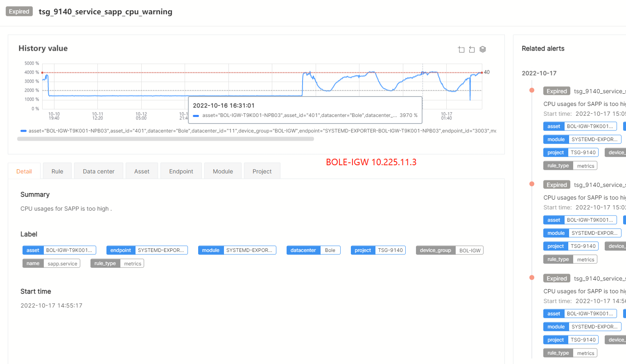Click the asset BOL-IGW-T9K001 label tag

pos(59,250)
